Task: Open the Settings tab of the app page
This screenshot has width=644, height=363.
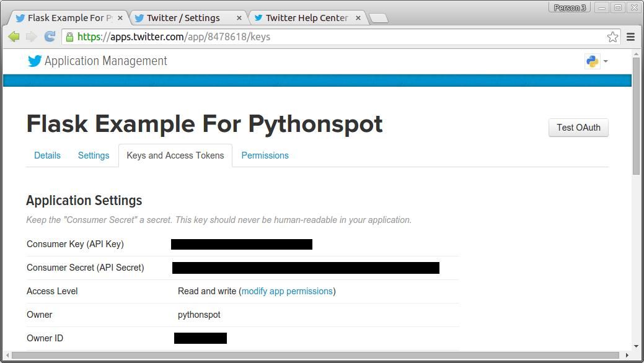Action: coord(93,155)
